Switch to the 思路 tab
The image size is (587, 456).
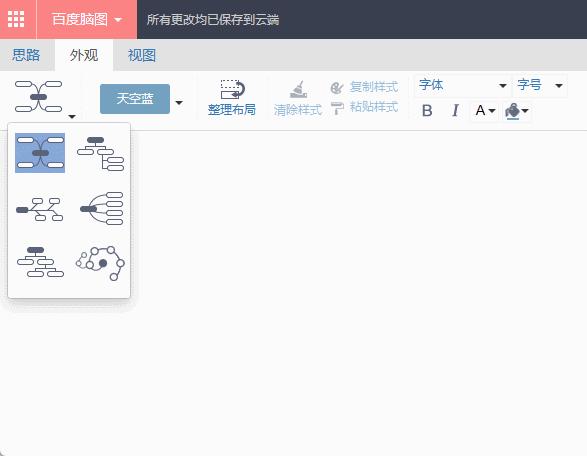(x=26, y=55)
